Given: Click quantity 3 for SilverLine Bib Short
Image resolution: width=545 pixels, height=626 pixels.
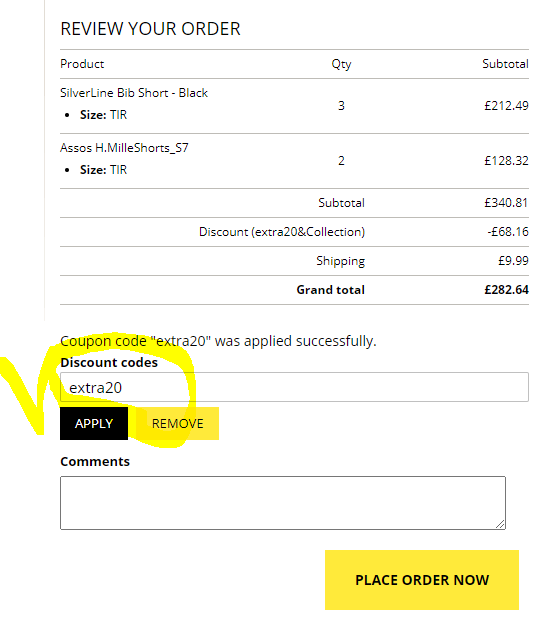Looking at the screenshot, I should click(341, 105).
